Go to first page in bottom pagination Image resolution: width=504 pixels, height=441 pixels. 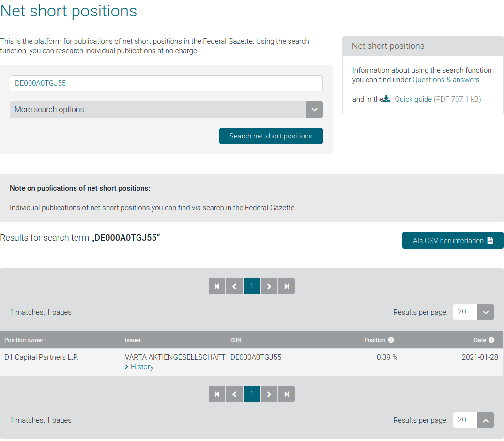click(x=217, y=394)
